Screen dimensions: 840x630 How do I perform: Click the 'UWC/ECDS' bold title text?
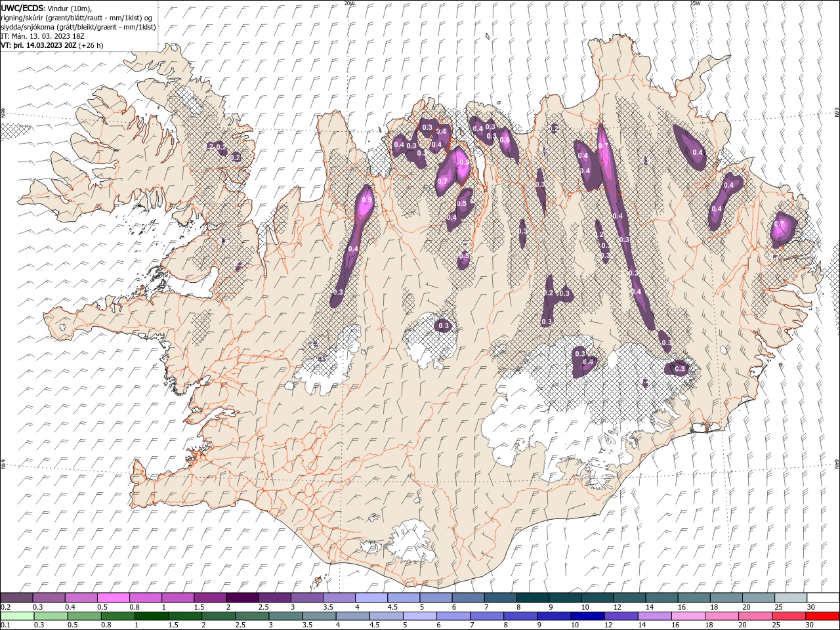22,7
